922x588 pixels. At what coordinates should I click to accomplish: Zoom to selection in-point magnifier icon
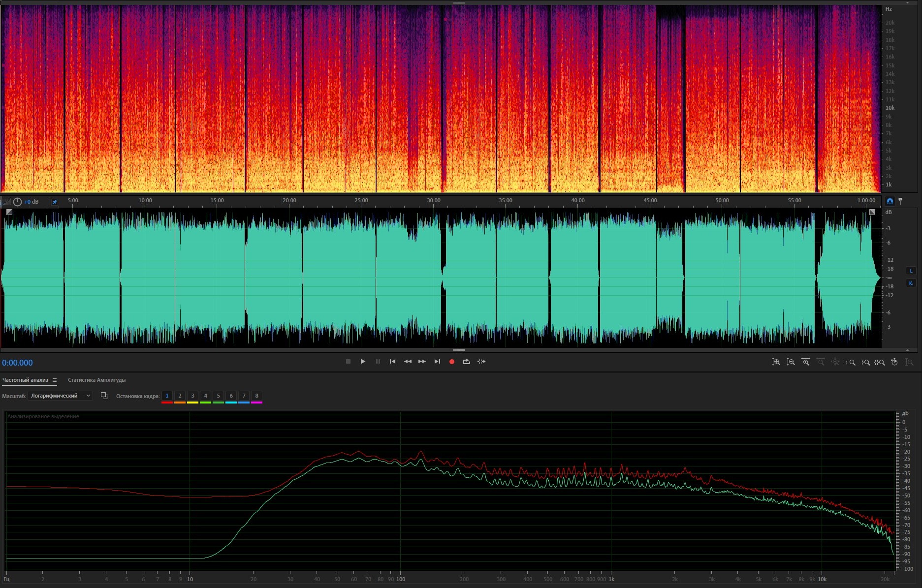(850, 362)
